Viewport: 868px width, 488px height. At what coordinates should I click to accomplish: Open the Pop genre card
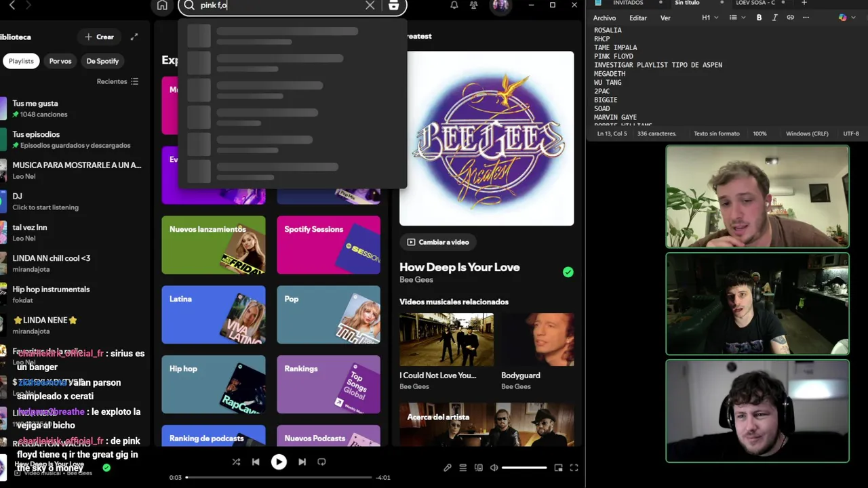(328, 314)
